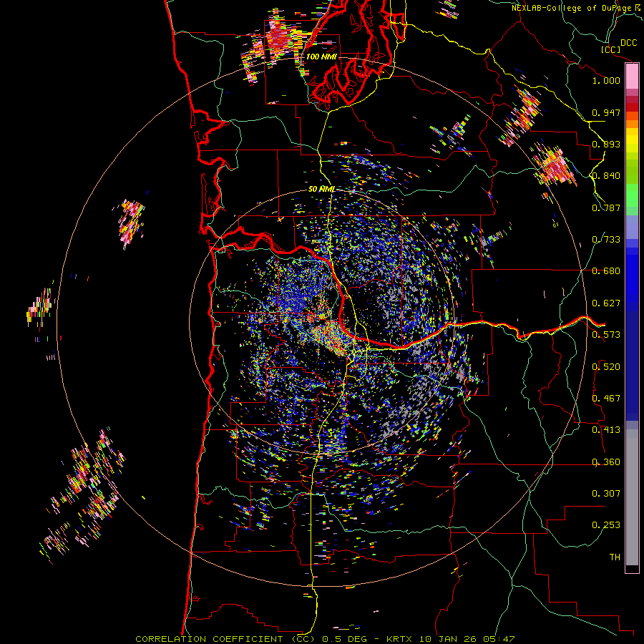Screen dimensions: 644x644
Task: Select the 0.733 legend value
Action: (x=606, y=239)
